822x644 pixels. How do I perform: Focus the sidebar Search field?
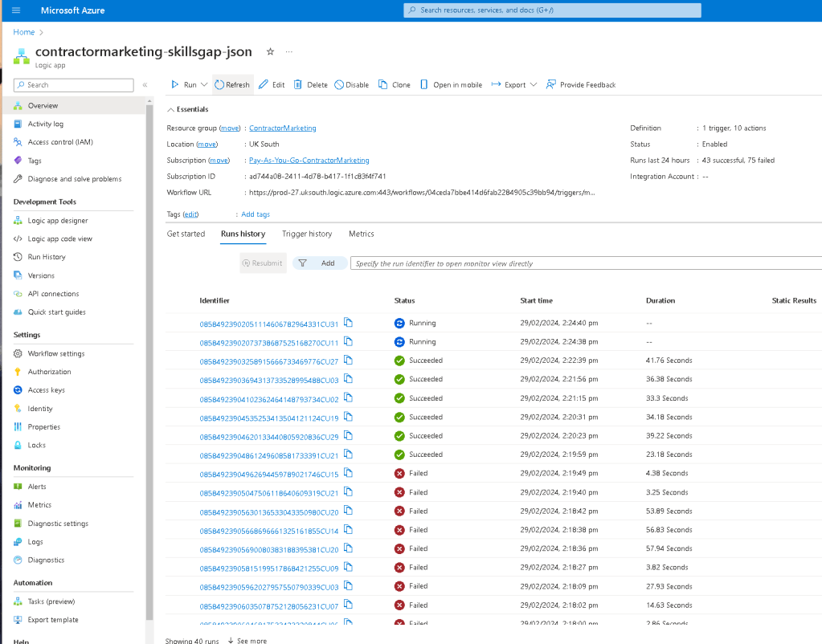[73, 85]
